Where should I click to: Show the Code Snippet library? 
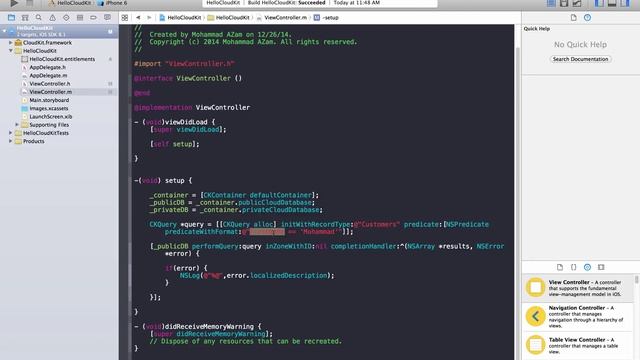point(573,267)
